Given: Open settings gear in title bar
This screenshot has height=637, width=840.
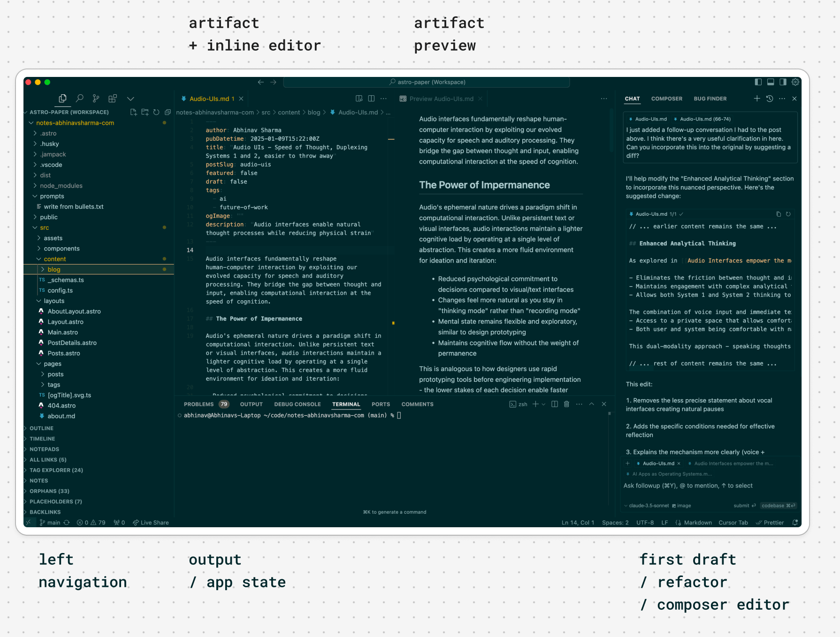Looking at the screenshot, I should 795,82.
